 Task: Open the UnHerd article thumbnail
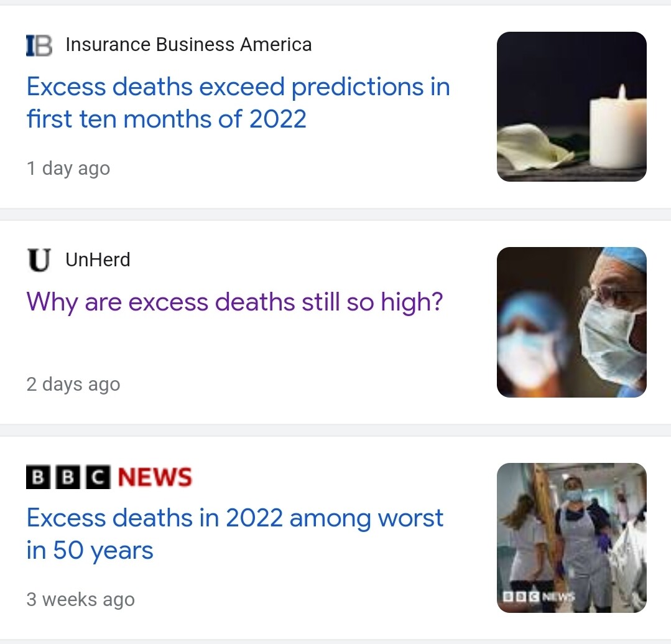point(572,322)
